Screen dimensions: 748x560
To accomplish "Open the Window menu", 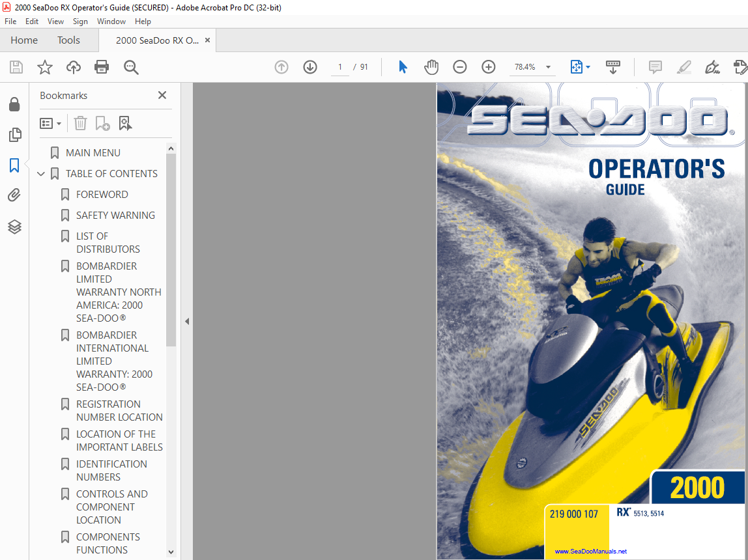I will (111, 21).
